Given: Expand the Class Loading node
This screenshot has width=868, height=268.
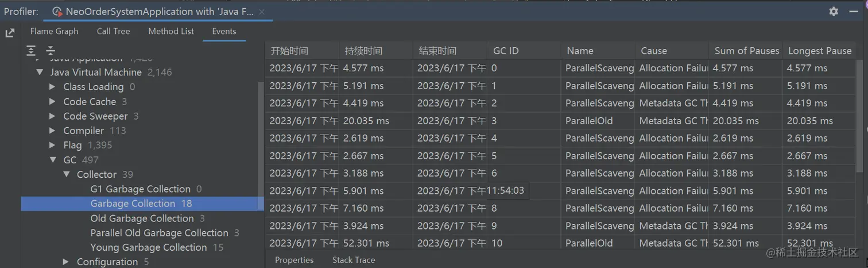Looking at the screenshot, I should coord(52,87).
